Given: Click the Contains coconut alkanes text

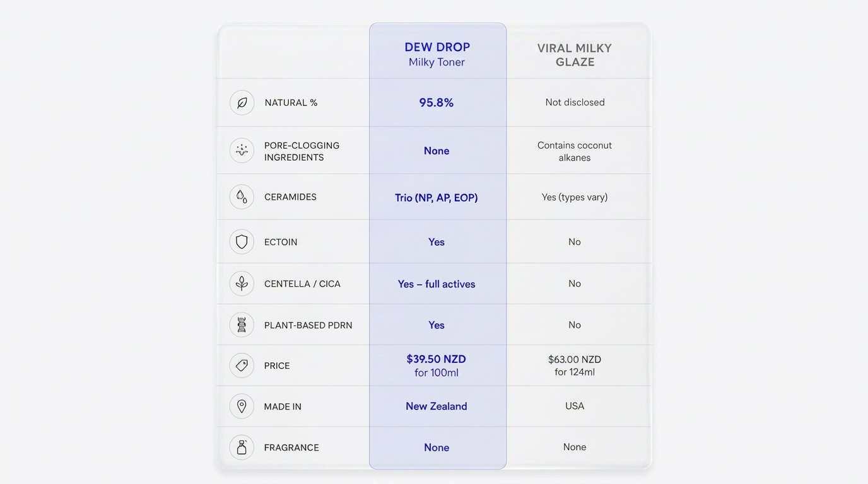Looking at the screenshot, I should pos(575,151).
